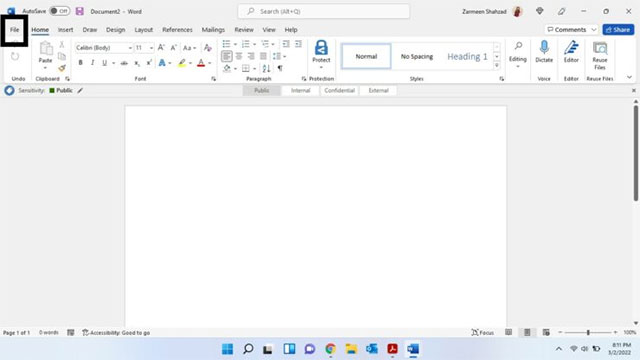The image size is (640, 360).
Task: Click the Clear All Formatting icon
Action: 208,48
